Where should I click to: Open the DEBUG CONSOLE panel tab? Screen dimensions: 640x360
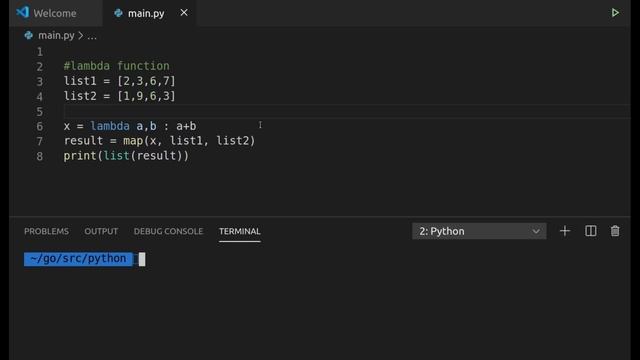click(x=168, y=231)
